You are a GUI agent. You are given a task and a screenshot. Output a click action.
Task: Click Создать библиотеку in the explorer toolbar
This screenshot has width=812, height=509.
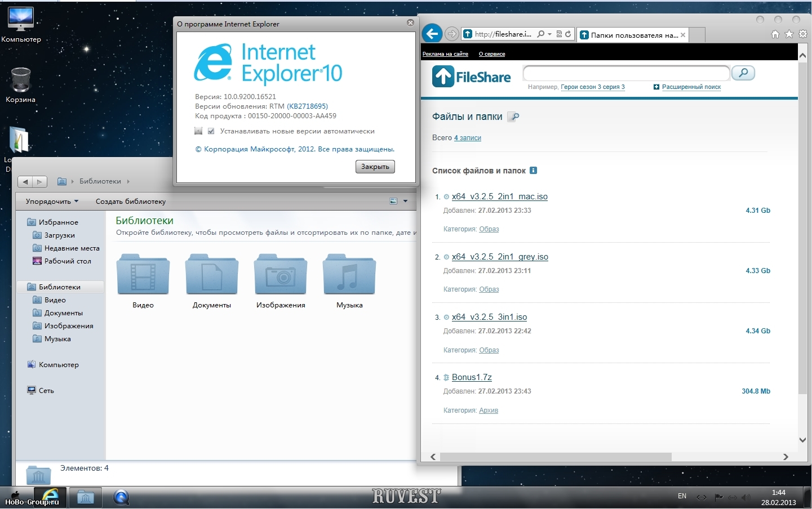[x=131, y=201]
